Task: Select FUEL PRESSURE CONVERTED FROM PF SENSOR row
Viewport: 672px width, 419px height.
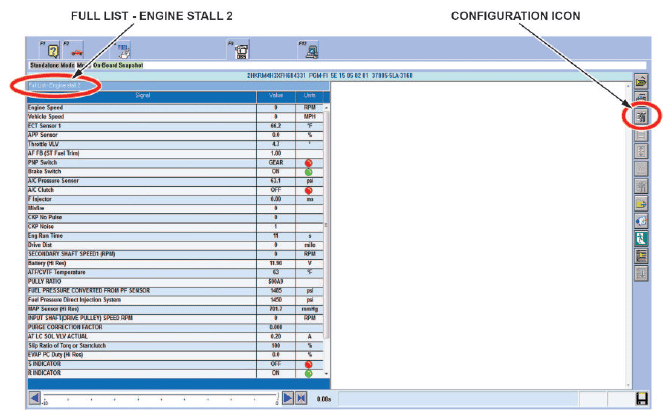Action: [x=175, y=290]
